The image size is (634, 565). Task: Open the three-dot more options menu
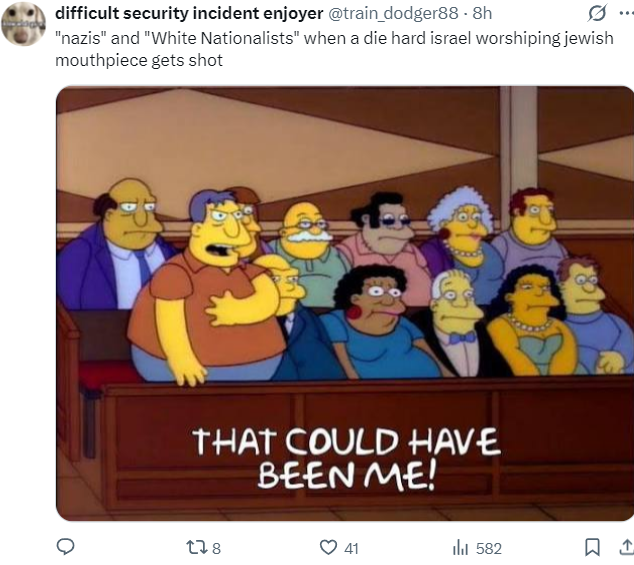[626, 13]
